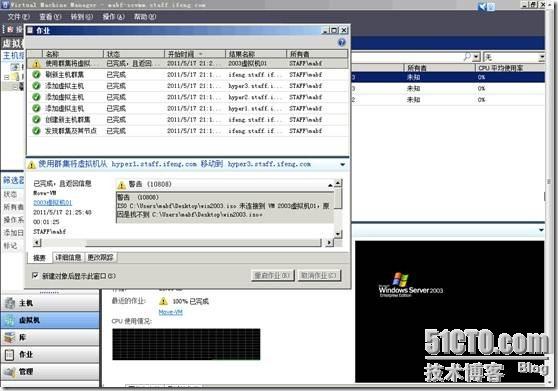Go to the 主机 view in navigation pane
558x391 pixels.
50,303
